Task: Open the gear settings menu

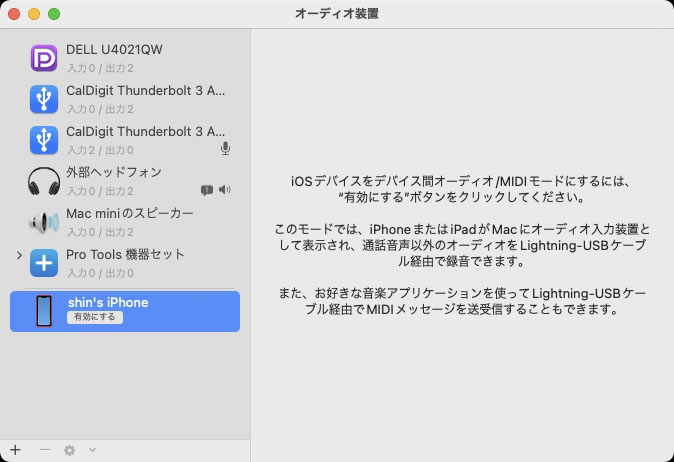Action: click(70, 450)
